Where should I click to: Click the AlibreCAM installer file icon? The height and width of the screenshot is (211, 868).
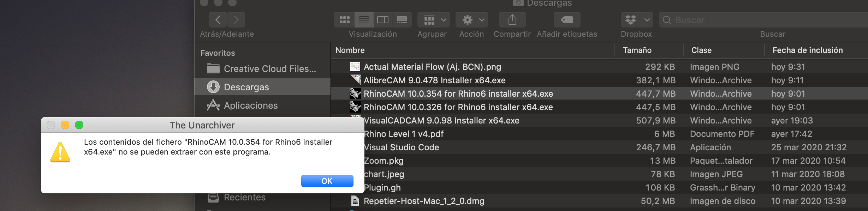click(x=355, y=80)
